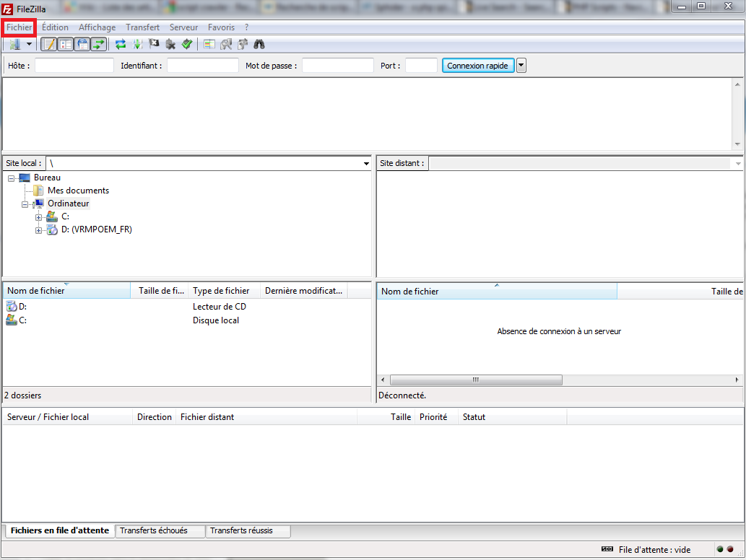Reconnect to the last server
The image size is (746, 560).
[187, 44]
